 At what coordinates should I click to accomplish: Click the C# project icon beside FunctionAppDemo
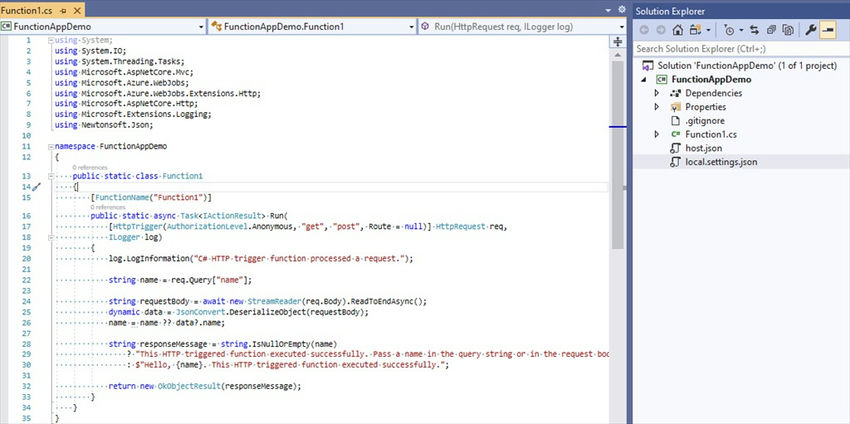click(661, 79)
